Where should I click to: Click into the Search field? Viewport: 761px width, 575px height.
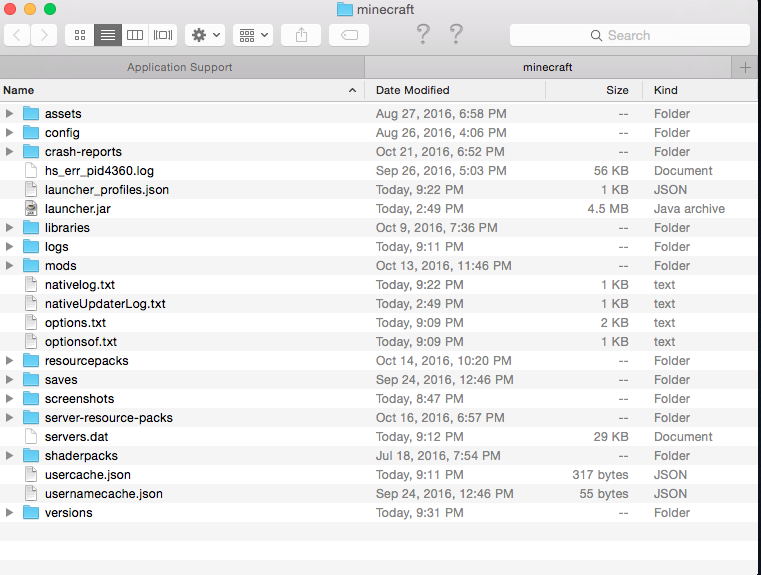pyautogui.click(x=629, y=35)
